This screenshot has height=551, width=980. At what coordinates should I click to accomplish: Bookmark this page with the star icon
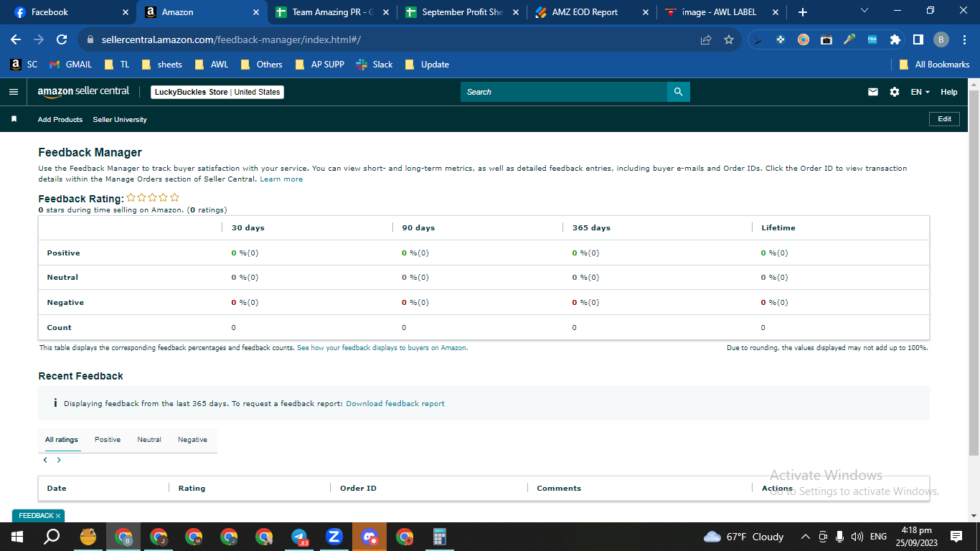coord(729,40)
